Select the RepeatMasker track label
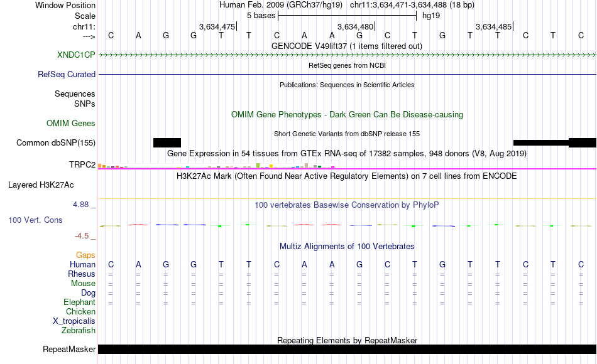 [x=69, y=349]
